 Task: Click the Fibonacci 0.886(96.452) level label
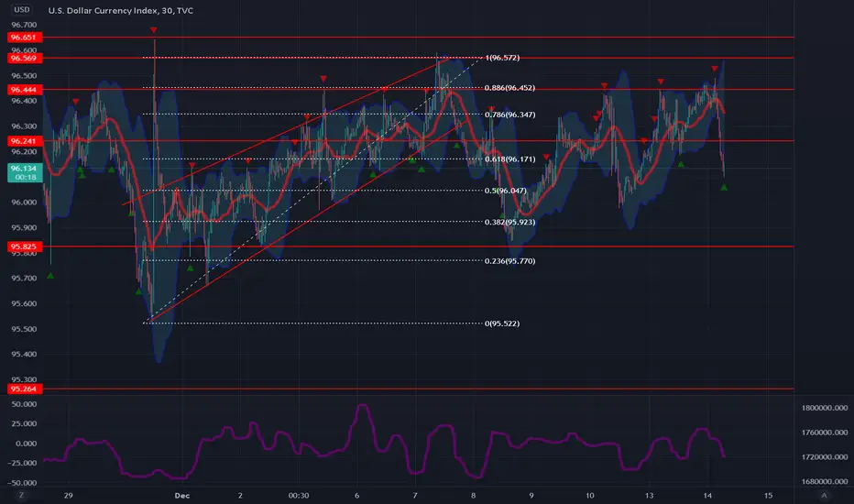[x=509, y=88]
